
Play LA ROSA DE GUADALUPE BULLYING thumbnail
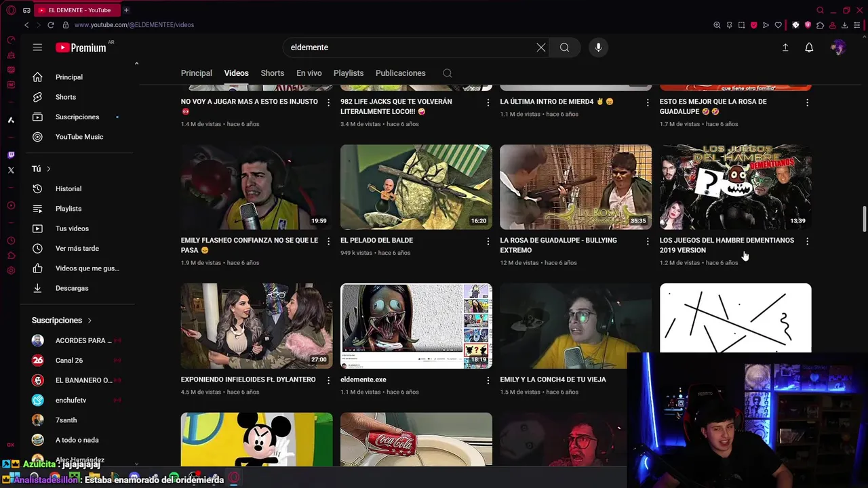click(x=576, y=187)
